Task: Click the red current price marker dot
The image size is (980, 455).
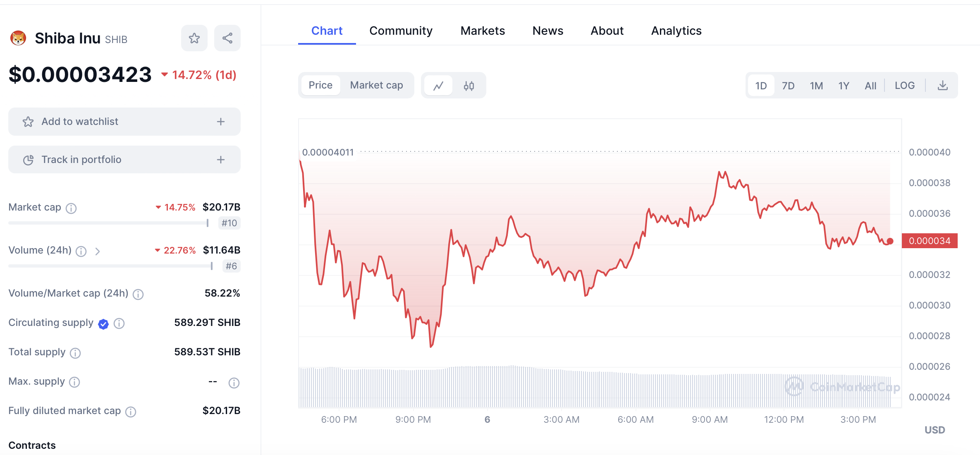Action: coord(890,241)
